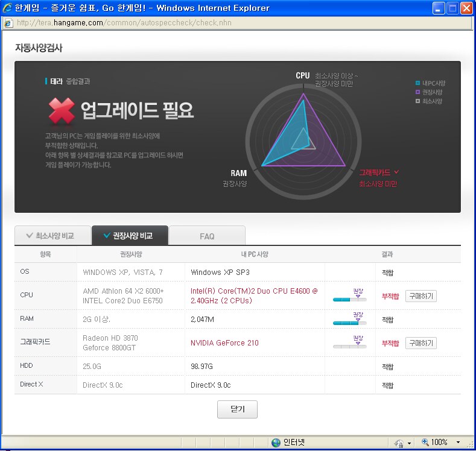
Task: Click 구매하기 button for 그래픽카드 row
Action: 420,343
